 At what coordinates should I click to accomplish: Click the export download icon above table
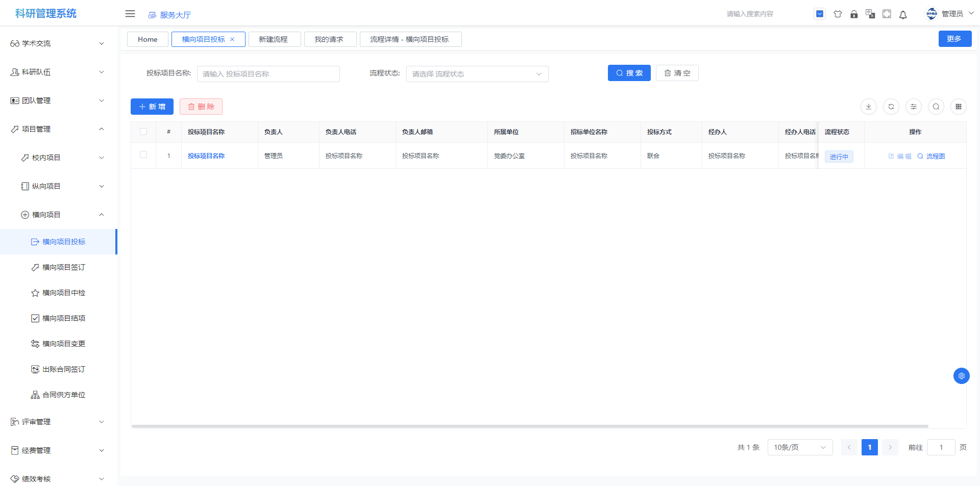[x=869, y=107]
